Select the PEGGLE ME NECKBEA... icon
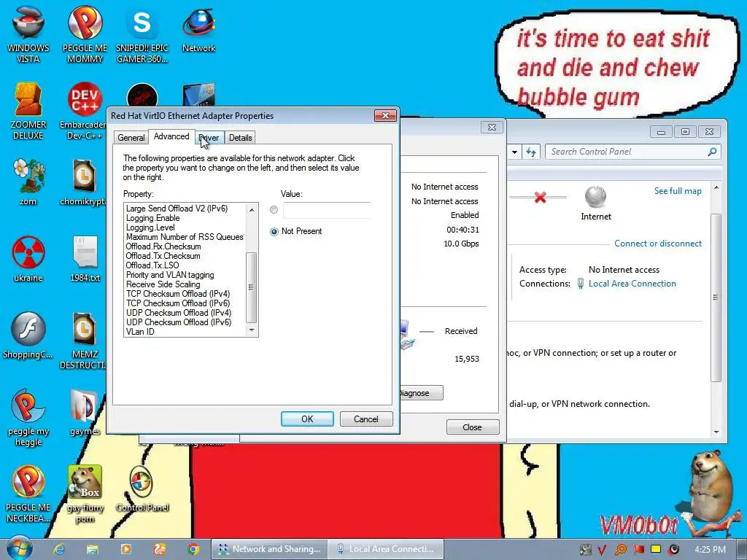 click(28, 494)
